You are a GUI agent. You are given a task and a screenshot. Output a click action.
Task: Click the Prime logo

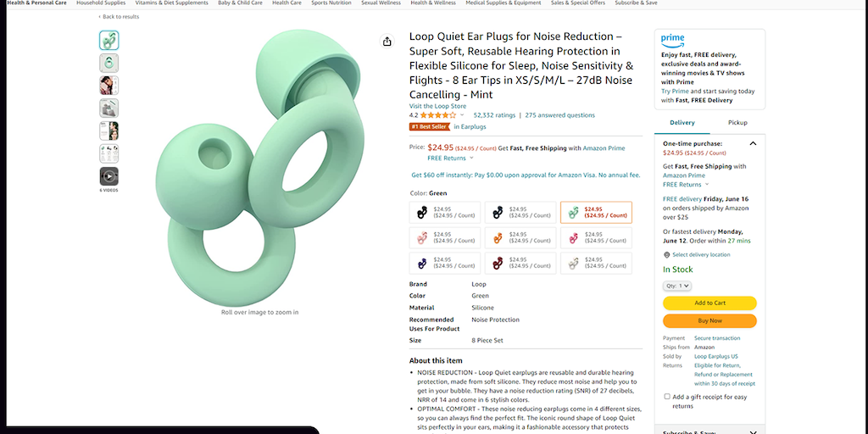[x=672, y=41]
